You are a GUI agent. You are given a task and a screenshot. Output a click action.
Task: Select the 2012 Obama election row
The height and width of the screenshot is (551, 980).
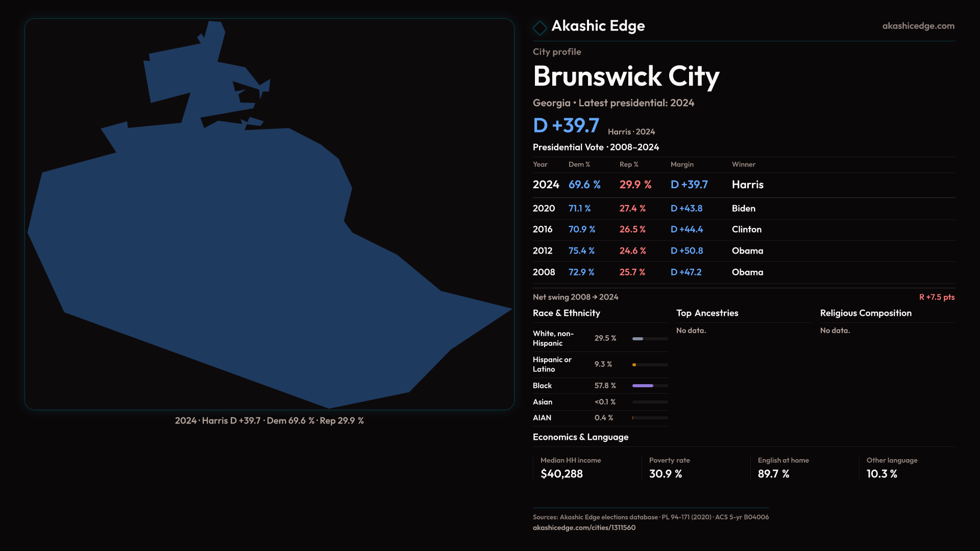[743, 251]
